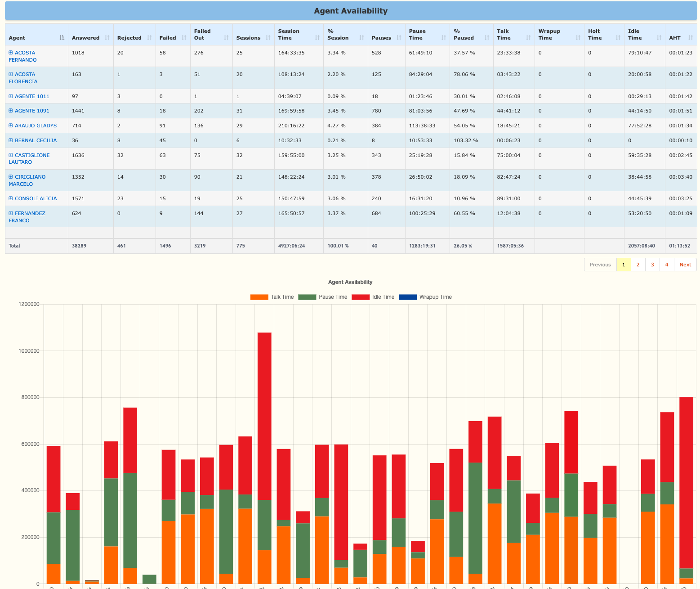Expand ACOSTA FERNANDO row details
700x589 pixels.
coord(11,53)
